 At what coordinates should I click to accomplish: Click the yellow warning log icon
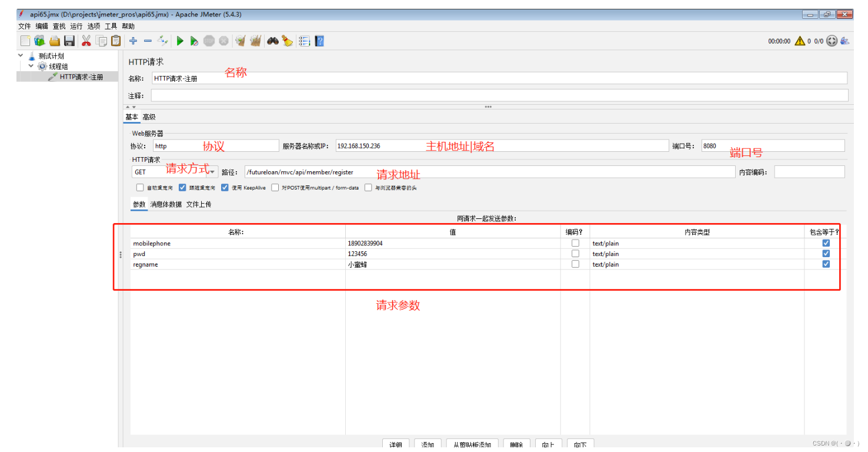pyautogui.click(x=800, y=41)
